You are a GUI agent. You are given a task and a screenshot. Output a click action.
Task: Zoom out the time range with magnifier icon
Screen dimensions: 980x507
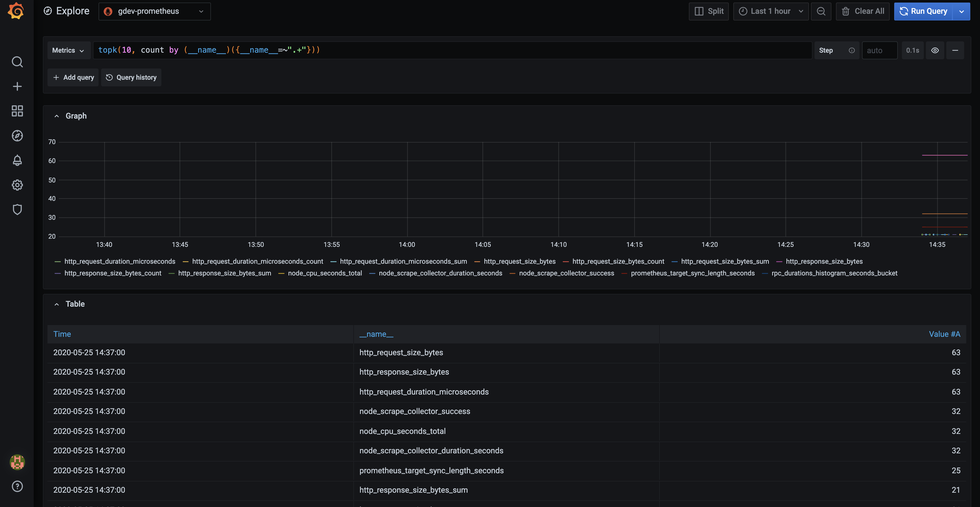[821, 11]
